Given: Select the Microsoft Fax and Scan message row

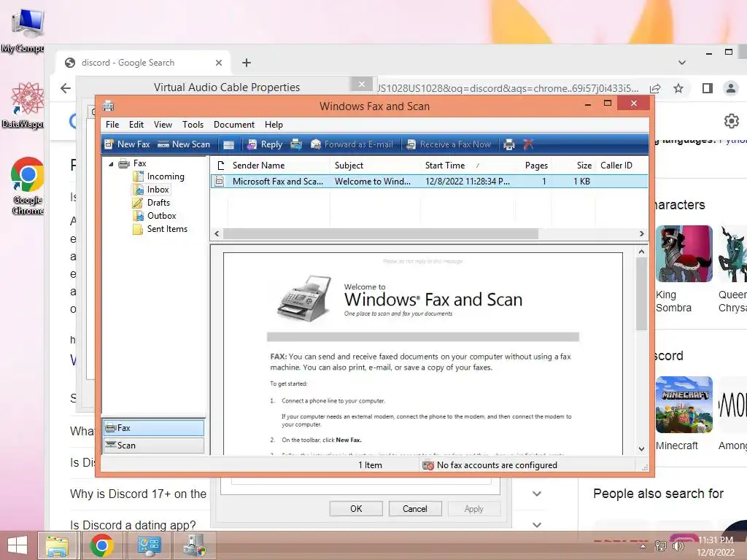Looking at the screenshot, I should point(429,182).
